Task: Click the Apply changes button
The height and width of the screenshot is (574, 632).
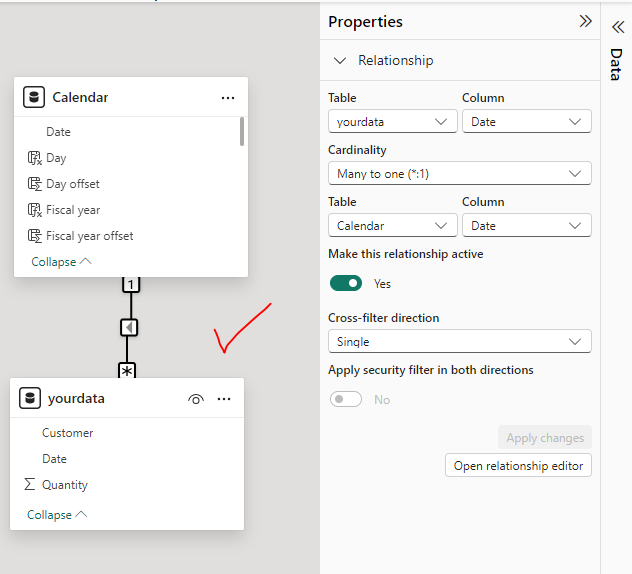Action: coord(545,437)
